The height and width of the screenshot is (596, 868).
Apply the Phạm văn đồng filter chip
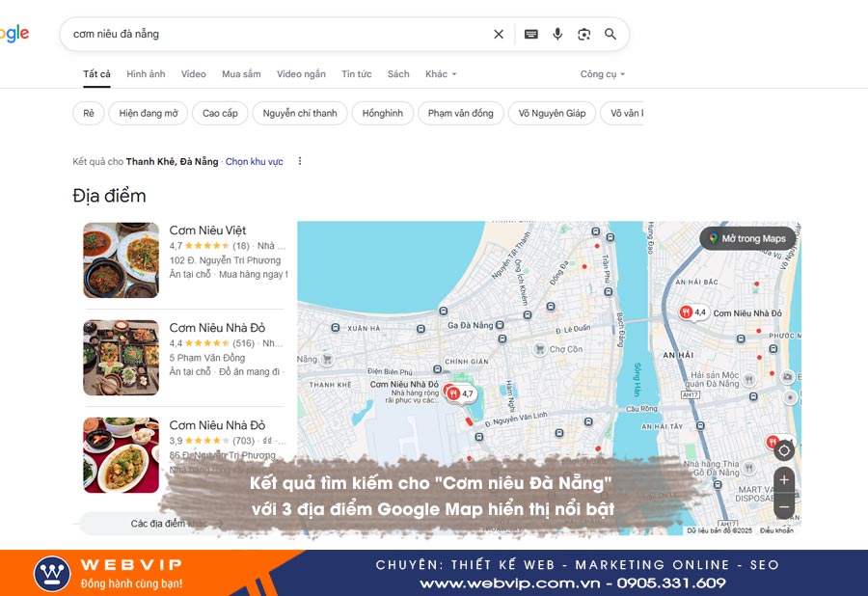pyautogui.click(x=461, y=114)
